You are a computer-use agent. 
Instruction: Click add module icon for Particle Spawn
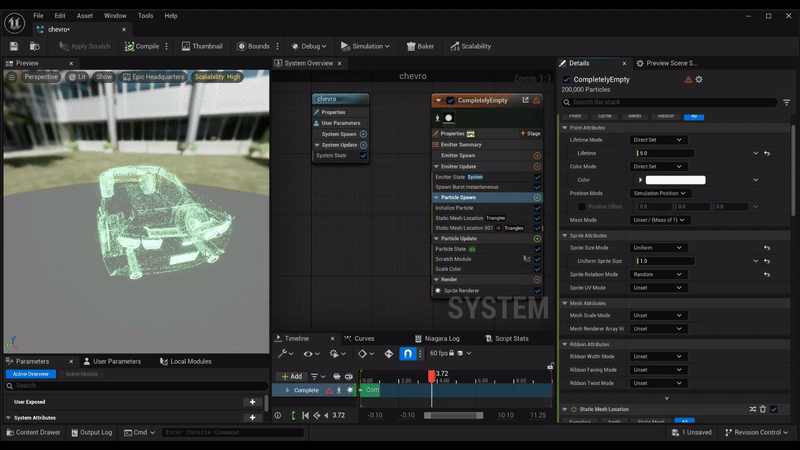[537, 197]
